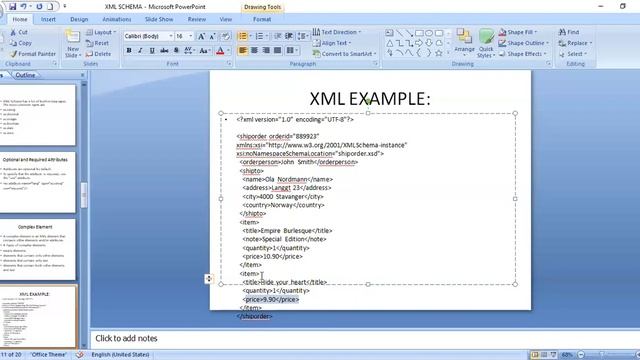The height and width of the screenshot is (360, 640).
Task: Apply text shadow formatting
Action: point(176,51)
